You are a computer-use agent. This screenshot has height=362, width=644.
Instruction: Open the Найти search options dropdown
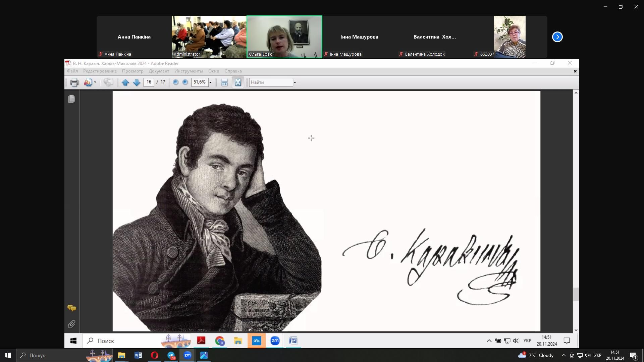coord(295,82)
